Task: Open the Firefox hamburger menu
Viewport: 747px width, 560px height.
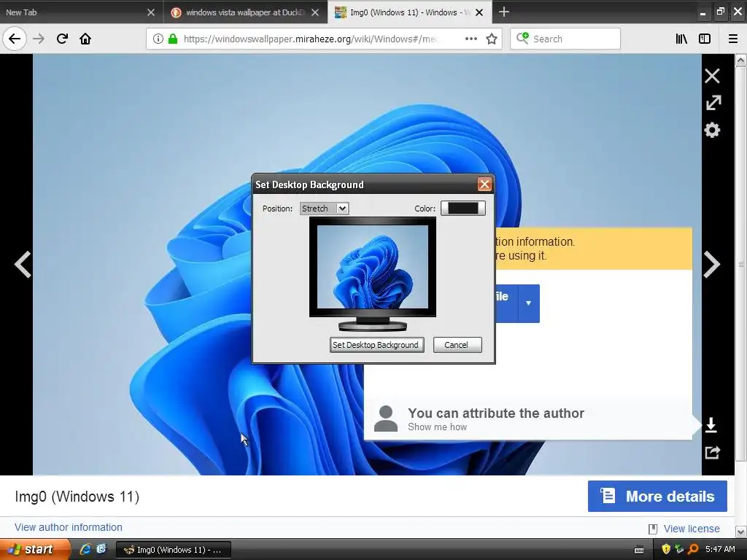Action: pos(733,39)
